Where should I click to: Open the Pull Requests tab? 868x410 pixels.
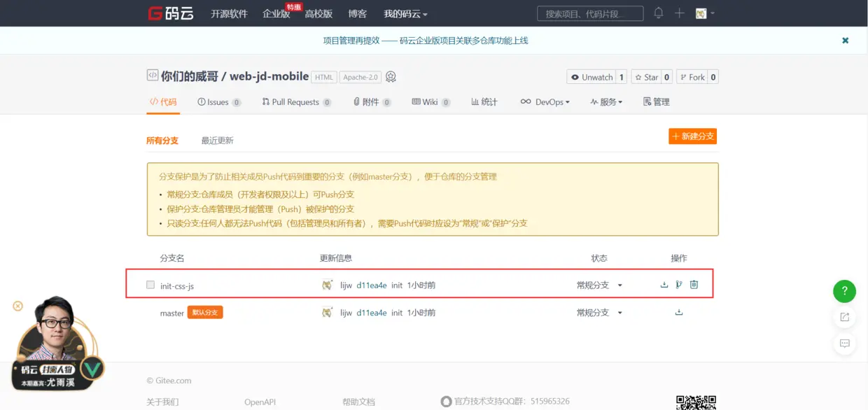coord(296,102)
